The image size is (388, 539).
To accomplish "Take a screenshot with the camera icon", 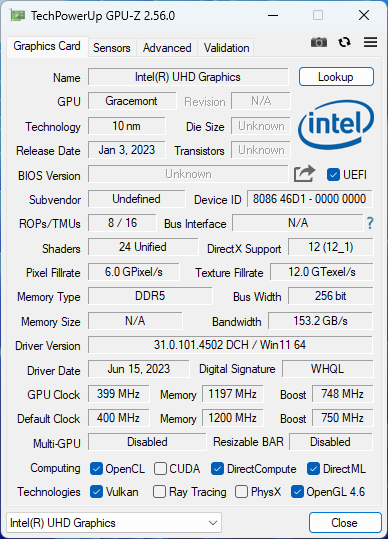I will click(319, 42).
